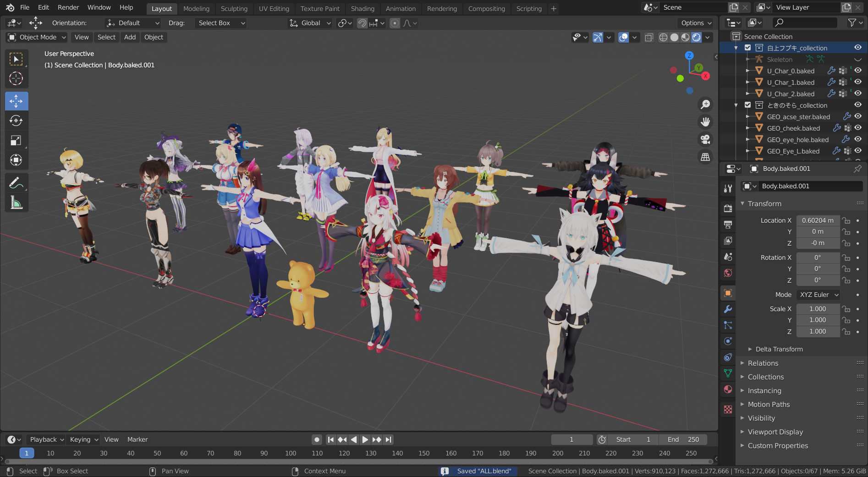
Task: Expand the U_Char_0.baked tree item
Action: (748, 71)
